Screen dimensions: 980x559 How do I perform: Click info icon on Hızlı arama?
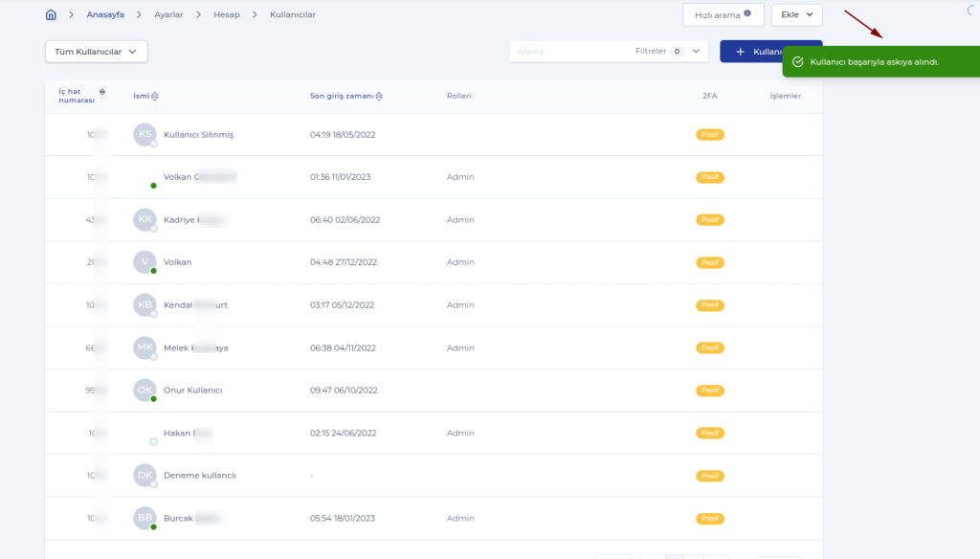pos(747,13)
